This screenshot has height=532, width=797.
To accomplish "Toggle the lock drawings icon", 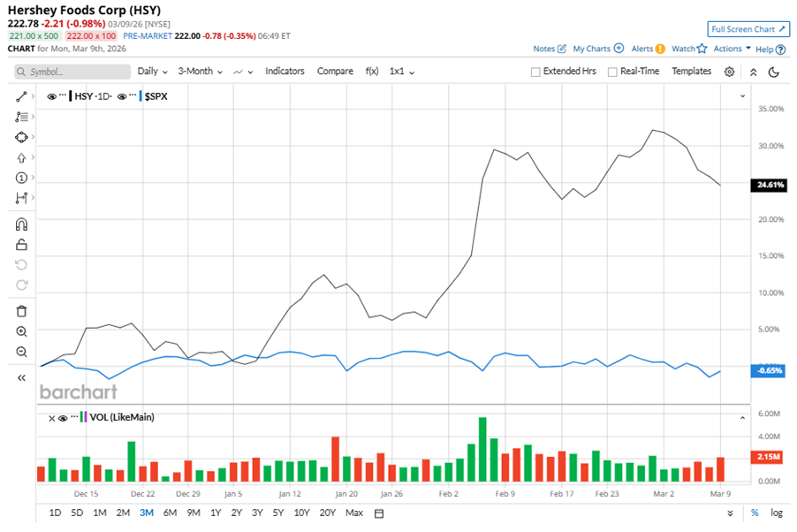I will (21, 245).
